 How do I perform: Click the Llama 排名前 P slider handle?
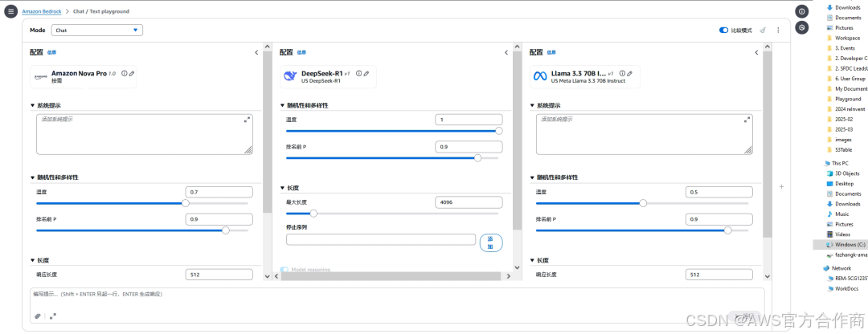pyautogui.click(x=727, y=230)
